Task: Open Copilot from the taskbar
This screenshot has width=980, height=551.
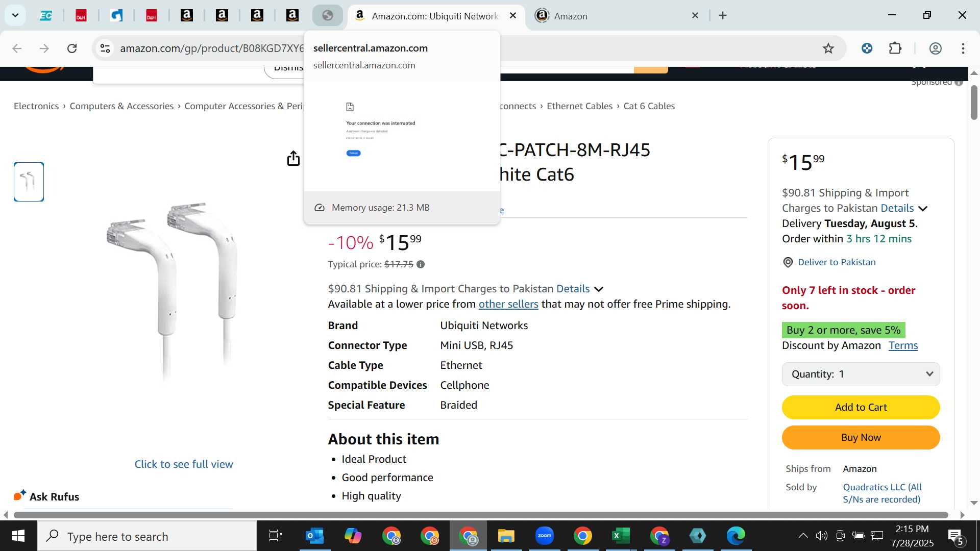Action: click(353, 536)
